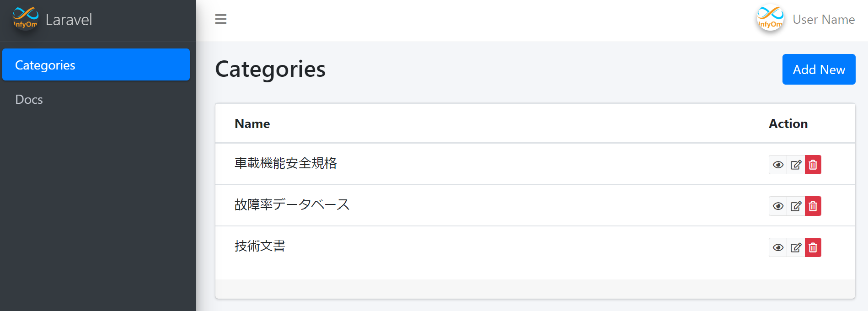Screen dimensions: 868x311
Task: Delete the 車載機能安全規格 category
Action: pos(813,164)
